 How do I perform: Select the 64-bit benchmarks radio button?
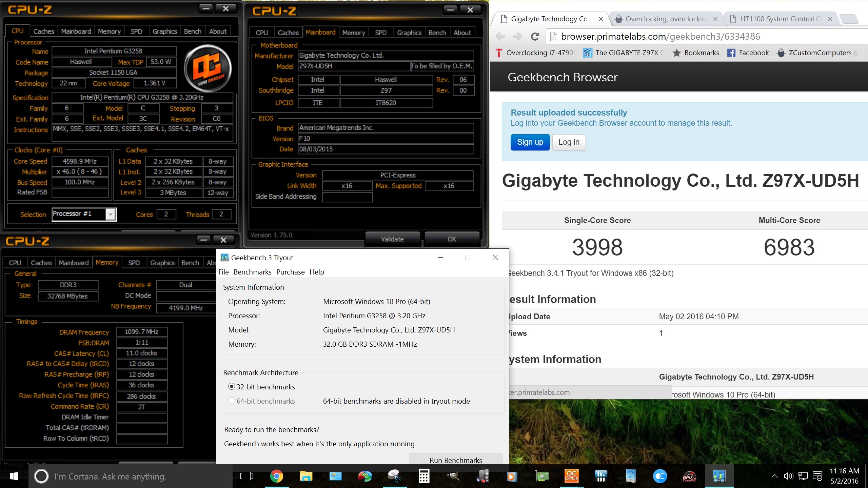click(232, 401)
